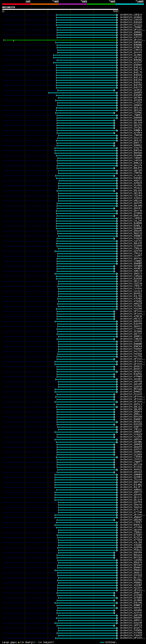Select hit label UniRef100_P10591

(131, 186)
